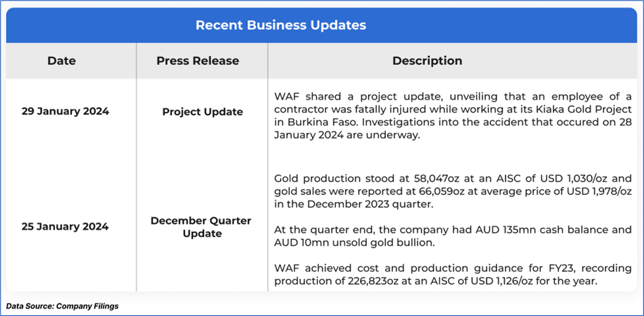Select the Date column header
Image resolution: width=644 pixels, height=316 pixels.
pyautogui.click(x=61, y=61)
